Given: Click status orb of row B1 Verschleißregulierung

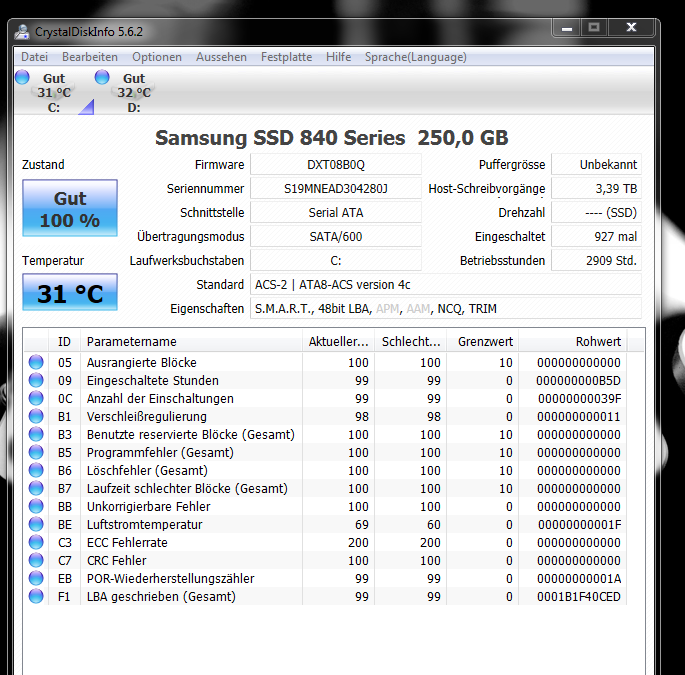Looking at the screenshot, I should (x=36, y=416).
